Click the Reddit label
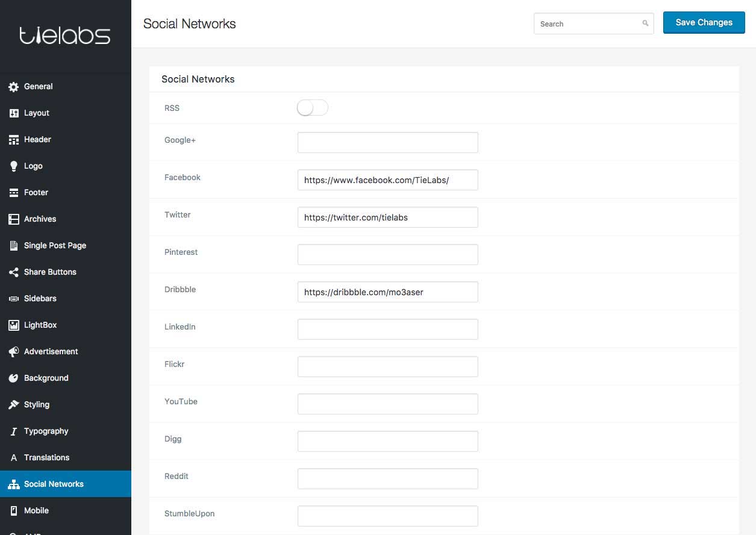 (177, 477)
